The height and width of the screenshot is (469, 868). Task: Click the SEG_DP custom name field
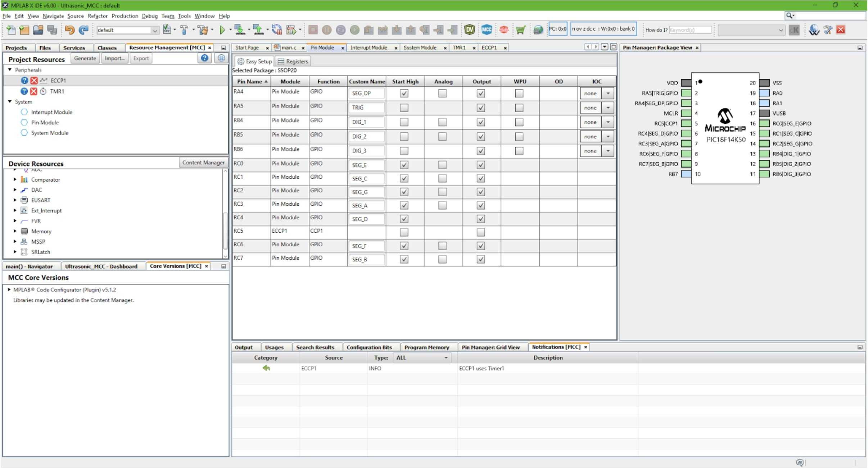(366, 94)
